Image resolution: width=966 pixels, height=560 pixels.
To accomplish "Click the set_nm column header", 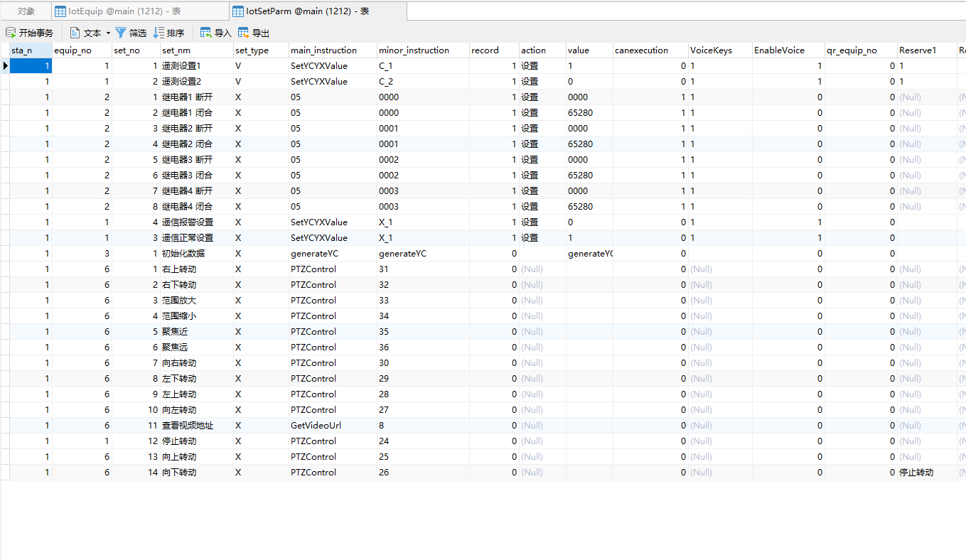I will [x=176, y=50].
